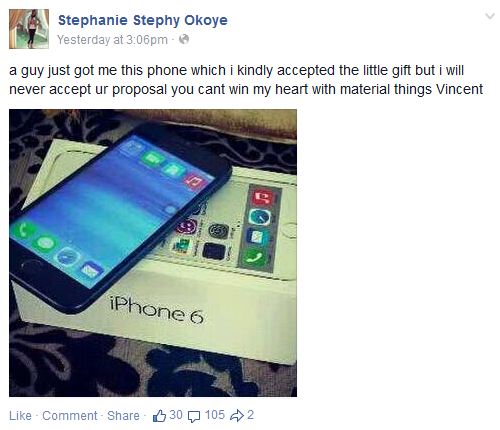Click the share arrow icon
This screenshot has width=500, height=430.
pos(237,416)
